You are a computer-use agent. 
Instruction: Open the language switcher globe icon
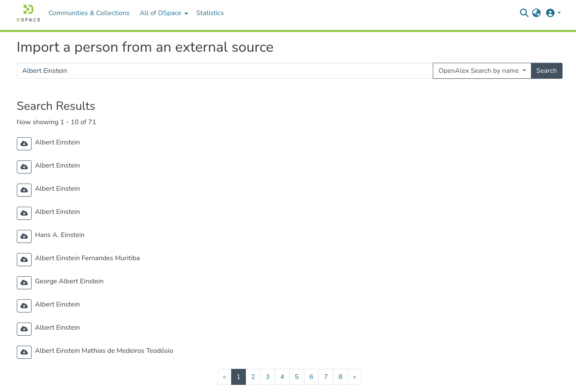click(x=536, y=13)
